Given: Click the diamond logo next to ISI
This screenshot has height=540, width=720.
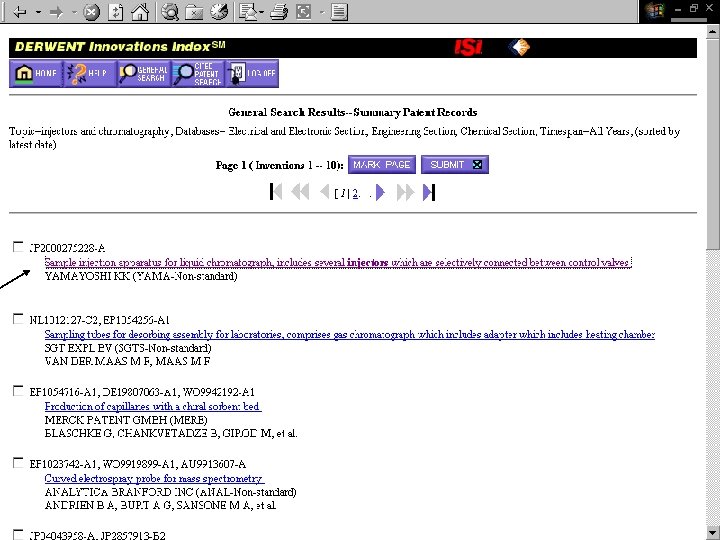Looking at the screenshot, I should (x=519, y=47).
